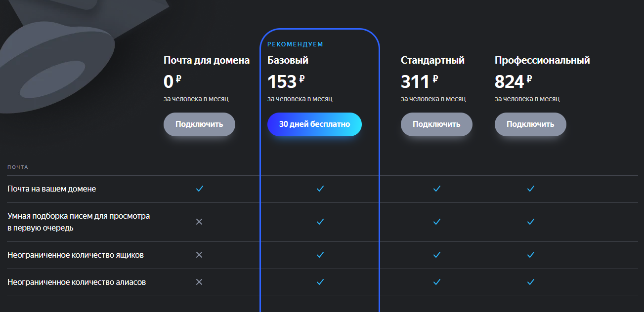Click the Базовый checkmark for Почта на вашем домене
The width and height of the screenshot is (644, 312).
pos(320,189)
